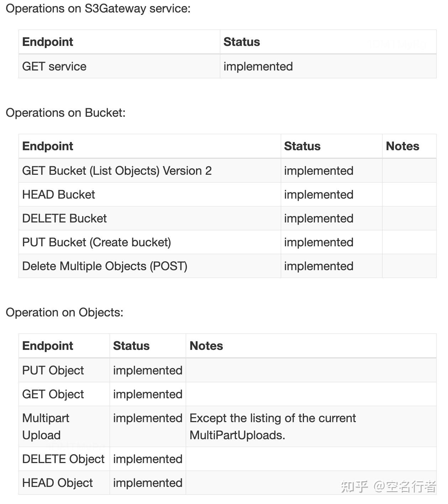Click the 'HEAD Object' endpoint cell
The image size is (448, 504).
point(57,483)
